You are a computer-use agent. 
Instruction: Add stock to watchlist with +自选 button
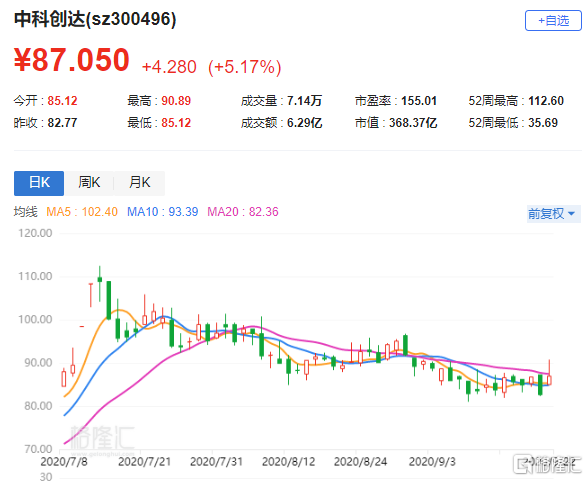point(553,21)
